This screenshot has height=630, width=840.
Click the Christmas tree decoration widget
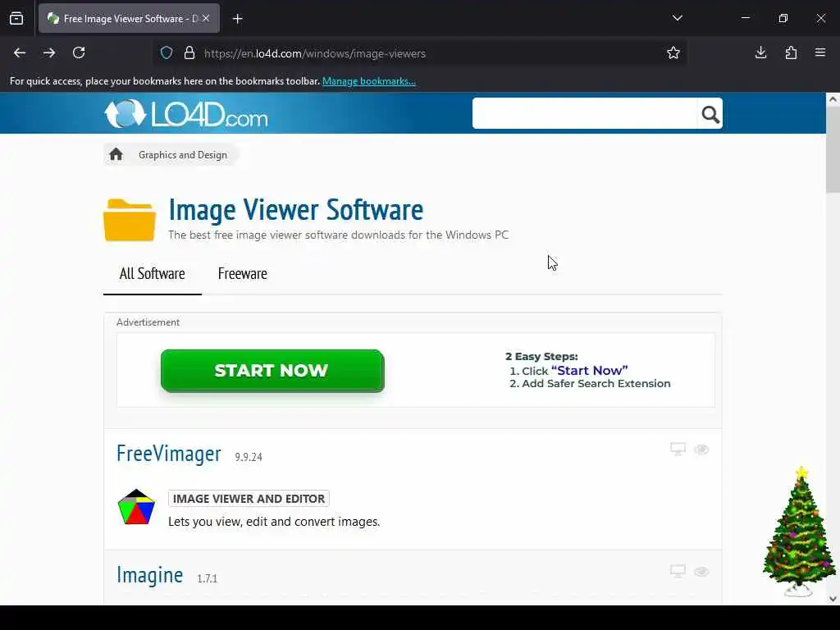point(799,531)
